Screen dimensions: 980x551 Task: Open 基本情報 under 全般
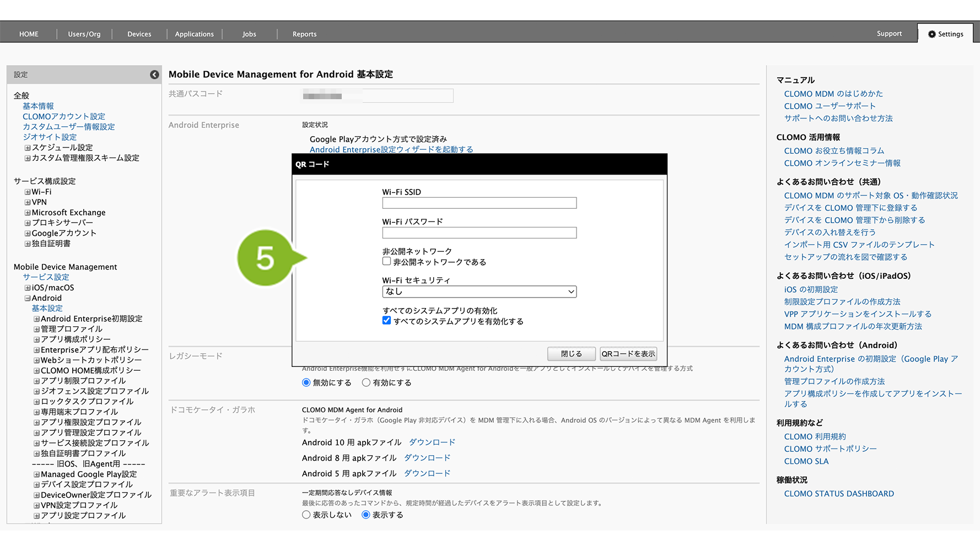pyautogui.click(x=38, y=106)
